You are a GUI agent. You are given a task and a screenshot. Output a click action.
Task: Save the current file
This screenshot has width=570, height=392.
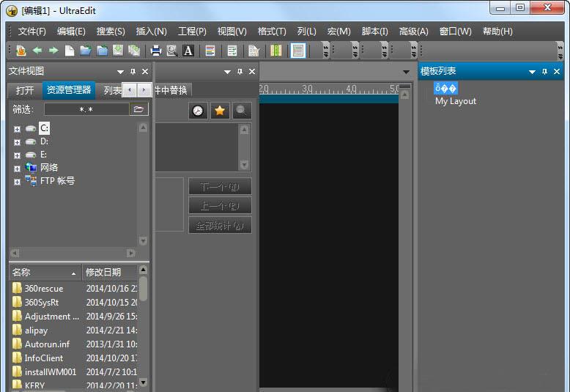[x=118, y=51]
